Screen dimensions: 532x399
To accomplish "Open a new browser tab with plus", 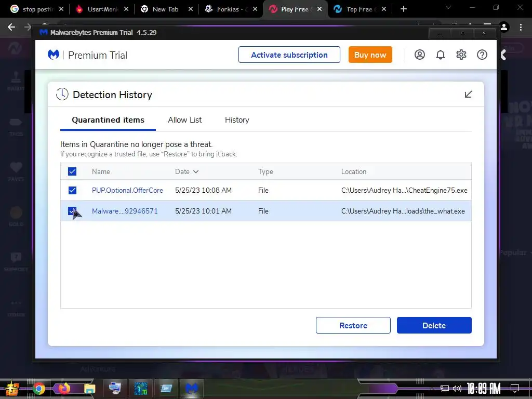I will pos(403,9).
